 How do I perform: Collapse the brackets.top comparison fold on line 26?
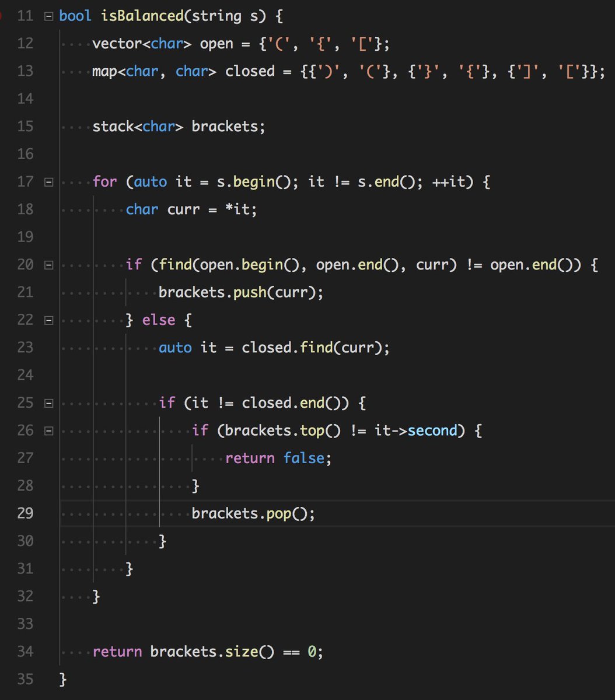point(49,430)
